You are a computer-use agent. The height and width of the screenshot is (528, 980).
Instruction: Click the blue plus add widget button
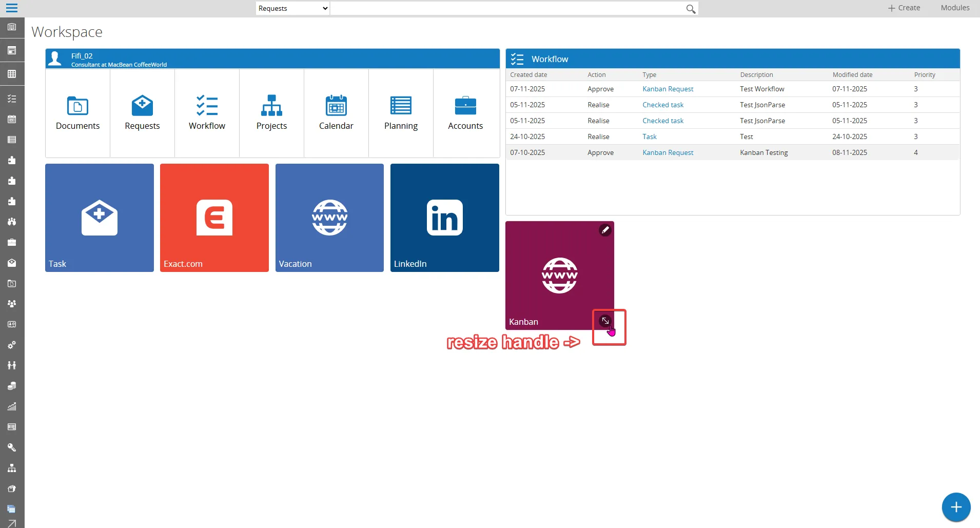pos(955,507)
